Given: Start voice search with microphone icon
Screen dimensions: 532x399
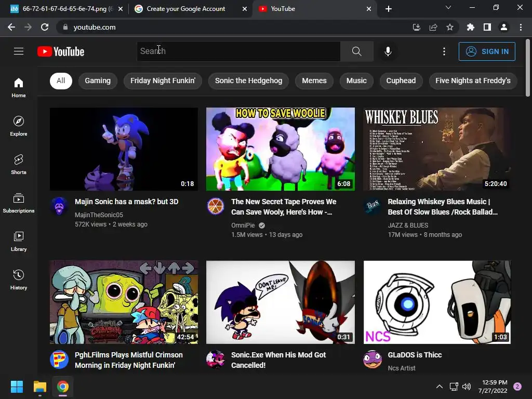Looking at the screenshot, I should 388,51.
